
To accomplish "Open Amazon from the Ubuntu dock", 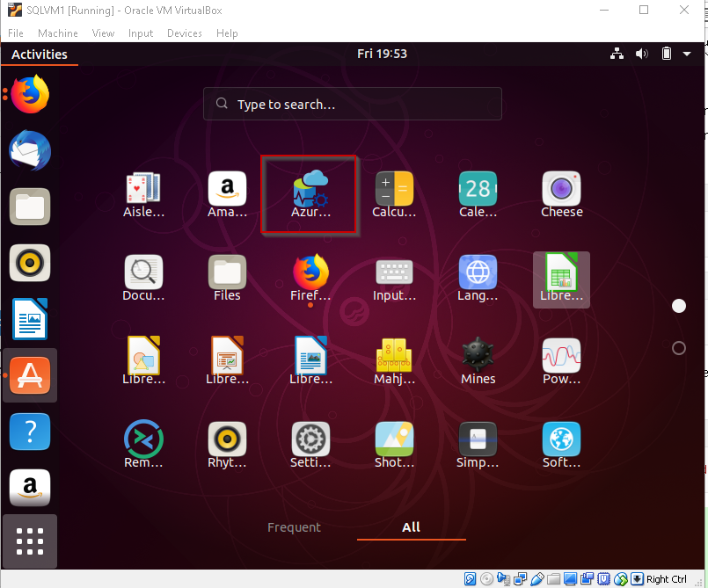I will pos(30,488).
